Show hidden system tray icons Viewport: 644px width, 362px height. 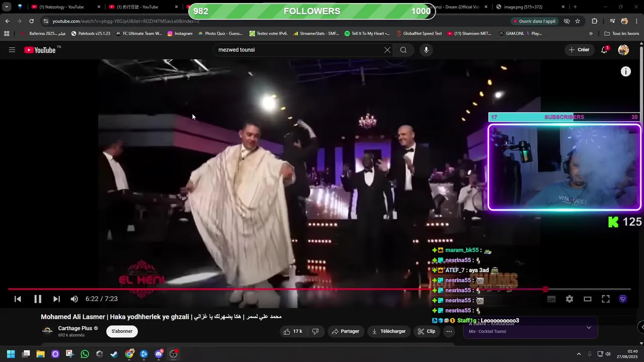pyautogui.click(x=579, y=354)
